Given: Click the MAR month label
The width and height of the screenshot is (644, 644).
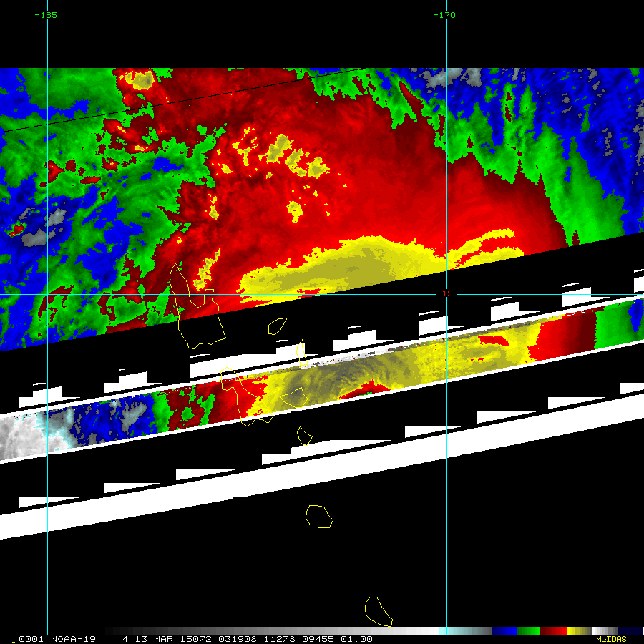Looking at the screenshot, I should [x=163, y=639].
